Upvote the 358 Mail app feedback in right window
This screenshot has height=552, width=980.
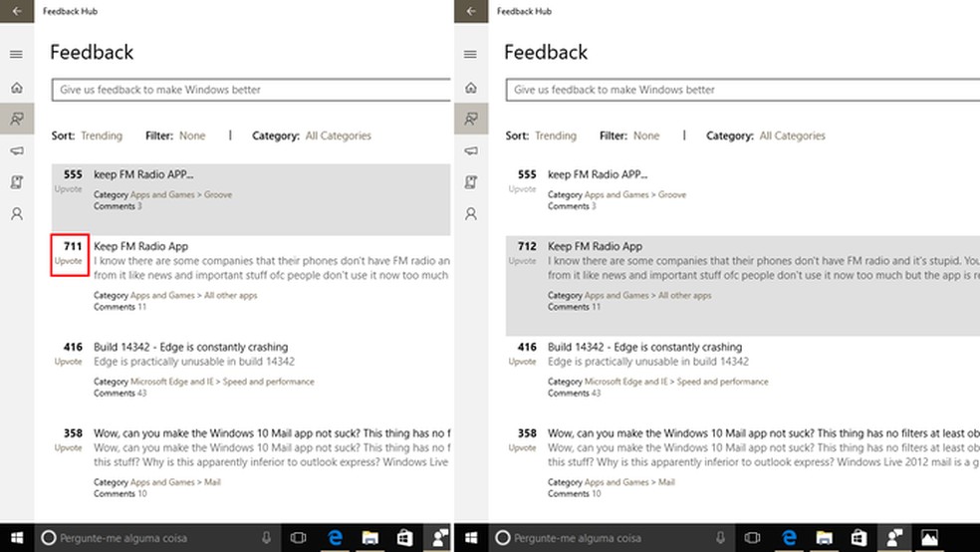click(523, 448)
